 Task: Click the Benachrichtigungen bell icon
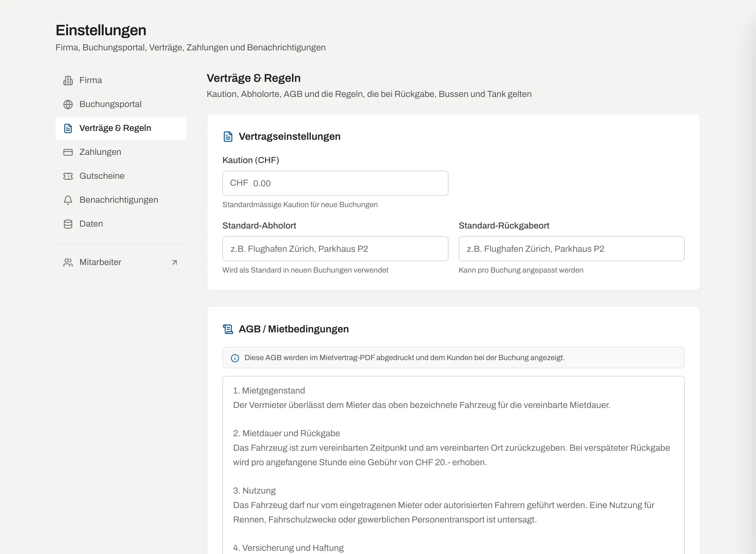tap(68, 200)
